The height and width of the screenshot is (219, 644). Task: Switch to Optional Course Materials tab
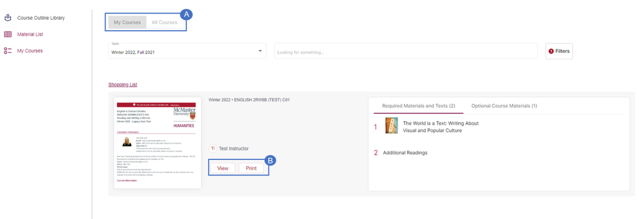click(504, 106)
